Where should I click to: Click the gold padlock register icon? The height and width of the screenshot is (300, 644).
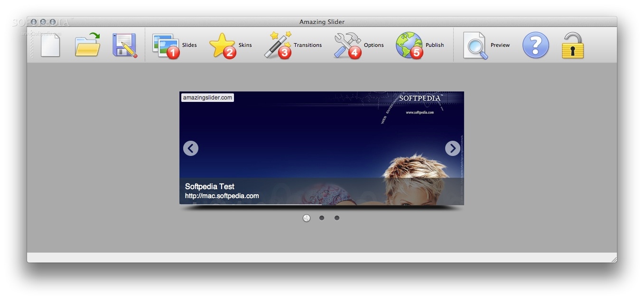572,45
